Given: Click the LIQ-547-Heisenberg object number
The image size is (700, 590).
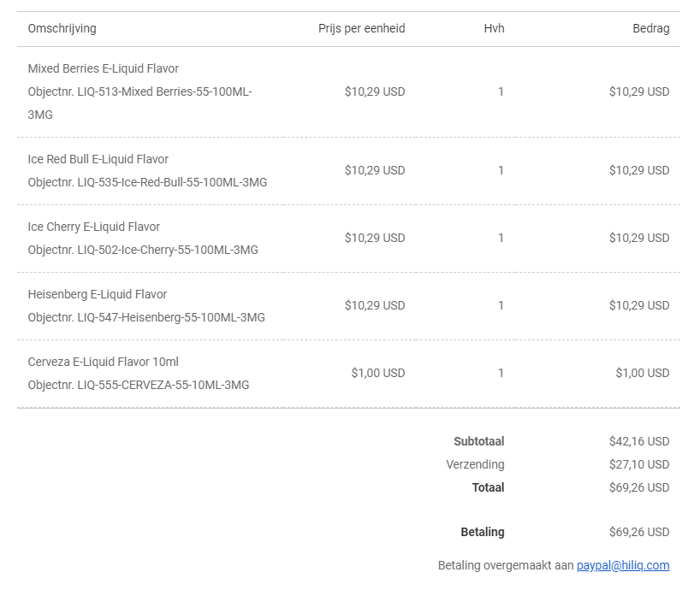Looking at the screenshot, I should [146, 317].
